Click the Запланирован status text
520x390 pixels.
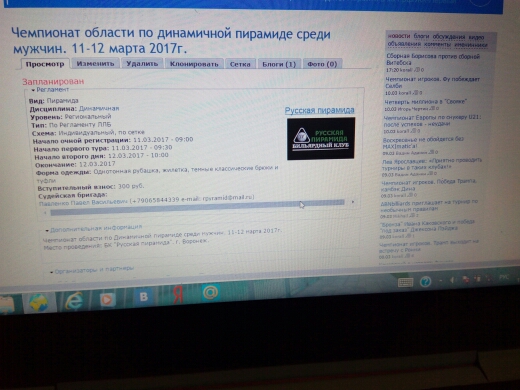click(53, 81)
